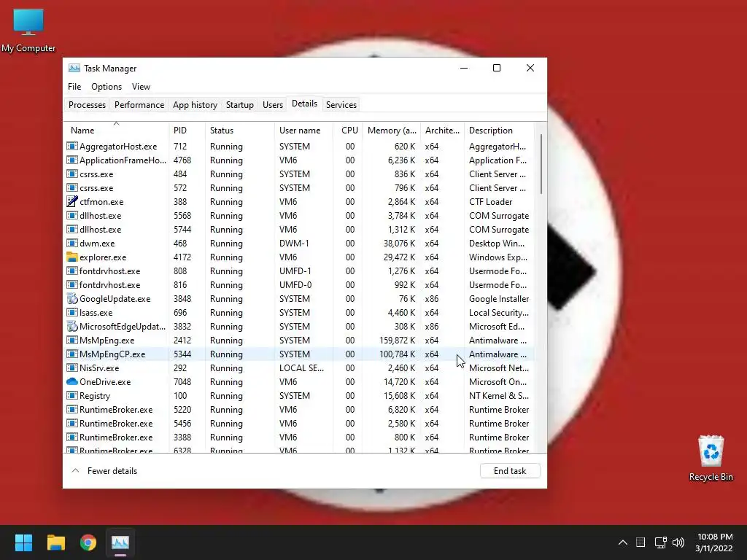Viewport: 747px width, 560px height.
Task: Sort by the PID column header
Action: (x=187, y=130)
